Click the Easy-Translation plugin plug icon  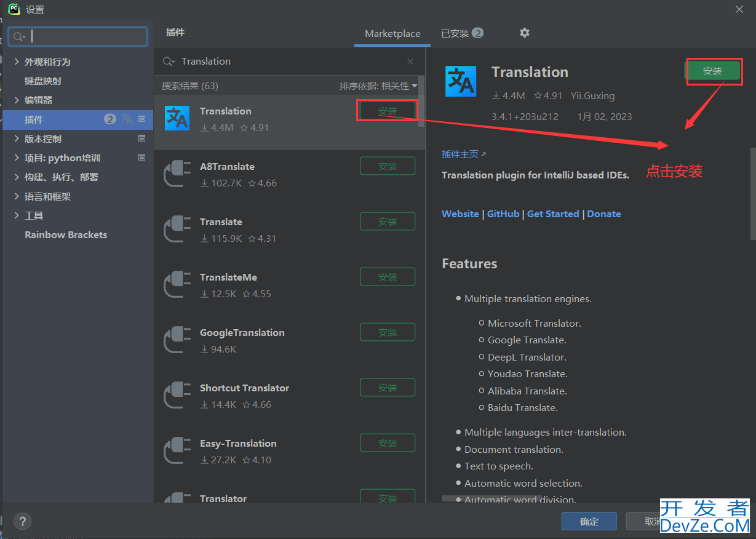click(177, 450)
